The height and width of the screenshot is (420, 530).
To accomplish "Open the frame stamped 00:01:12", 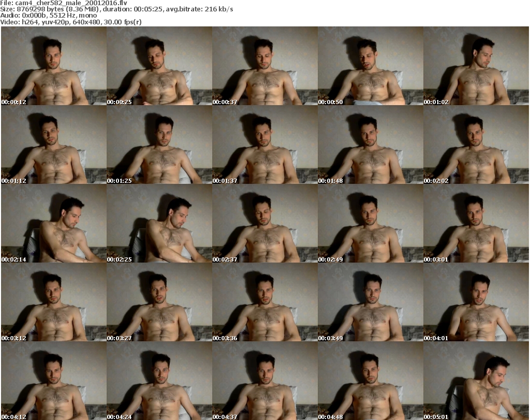I will (x=54, y=144).
